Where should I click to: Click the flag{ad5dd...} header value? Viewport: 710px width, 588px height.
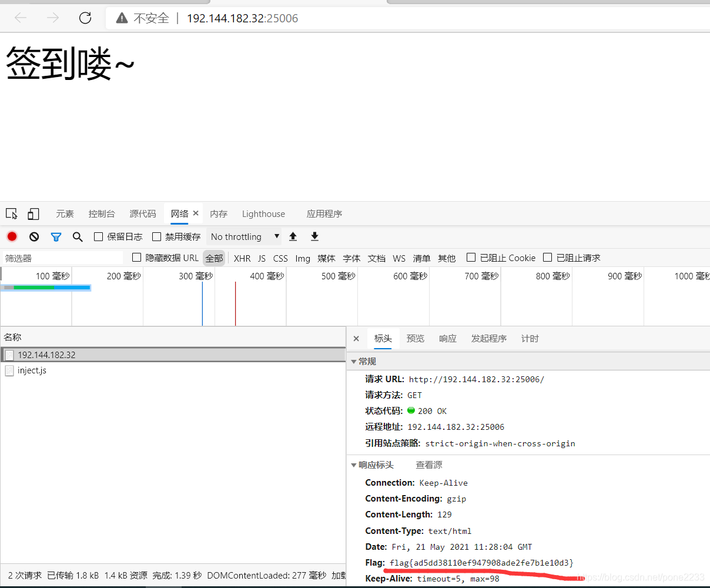click(x=481, y=563)
